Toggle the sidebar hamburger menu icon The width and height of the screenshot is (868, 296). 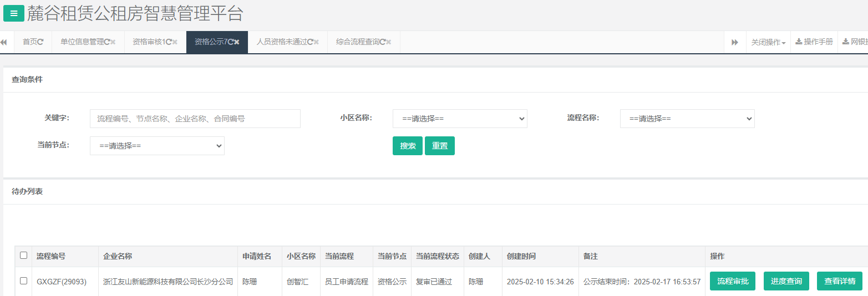point(14,13)
